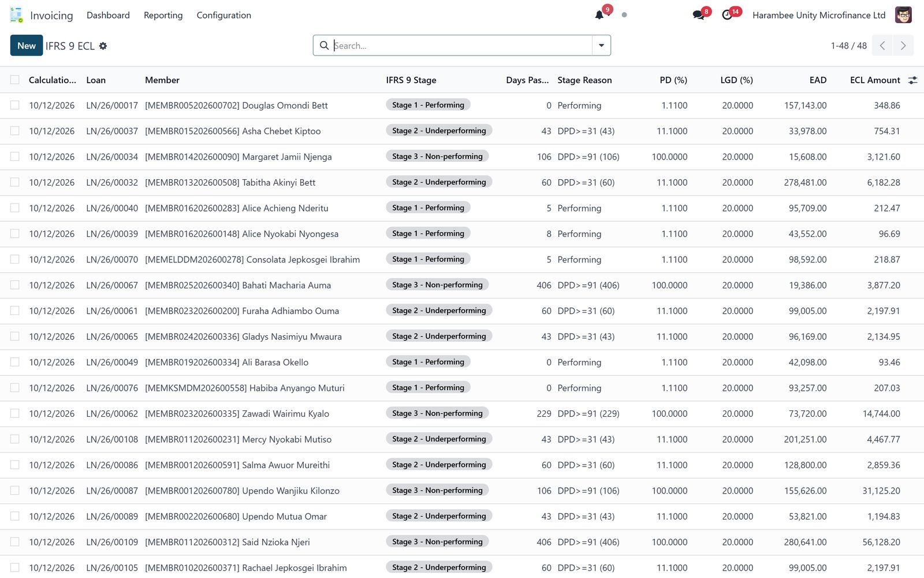Toggle the select-all header checkbox

coord(15,80)
